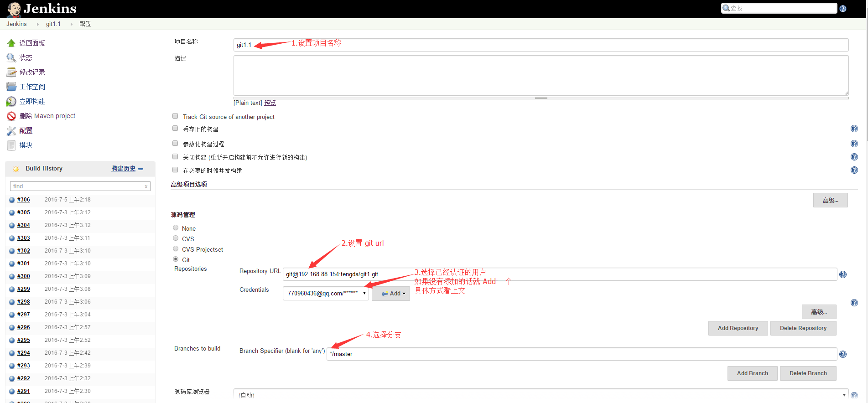Open 立即构建 side menu link

pos(32,101)
